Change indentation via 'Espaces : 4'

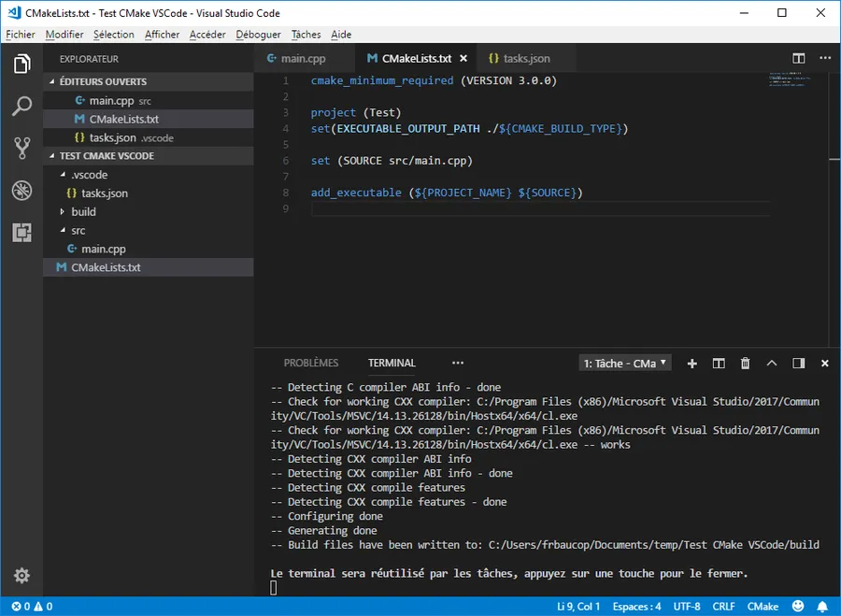[636, 607]
